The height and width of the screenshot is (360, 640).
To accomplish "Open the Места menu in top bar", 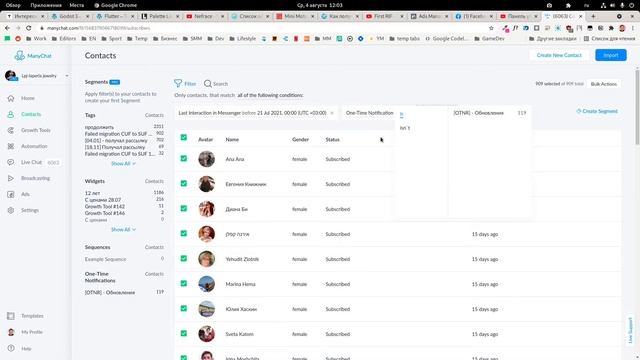I will [76, 5].
